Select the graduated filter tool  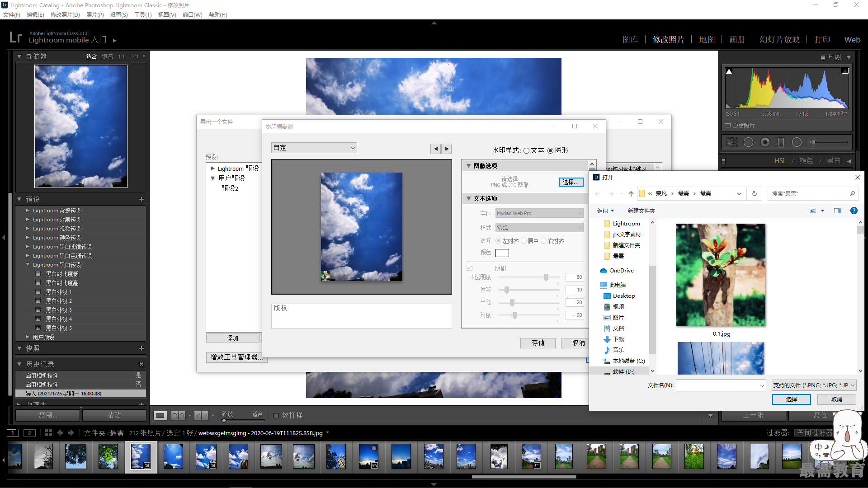[781, 142]
